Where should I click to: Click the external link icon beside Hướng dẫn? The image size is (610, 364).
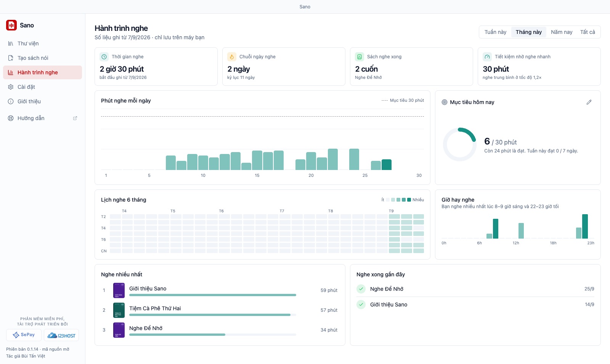pyautogui.click(x=75, y=118)
